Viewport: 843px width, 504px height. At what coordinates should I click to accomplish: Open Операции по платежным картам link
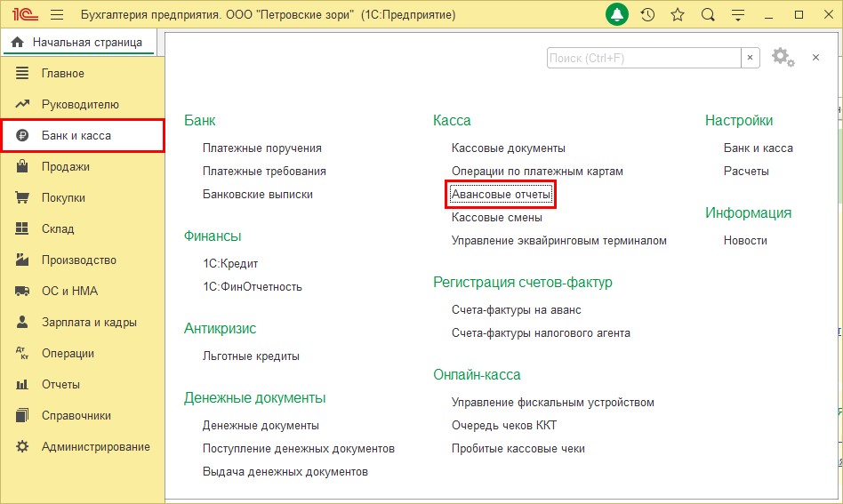537,172
